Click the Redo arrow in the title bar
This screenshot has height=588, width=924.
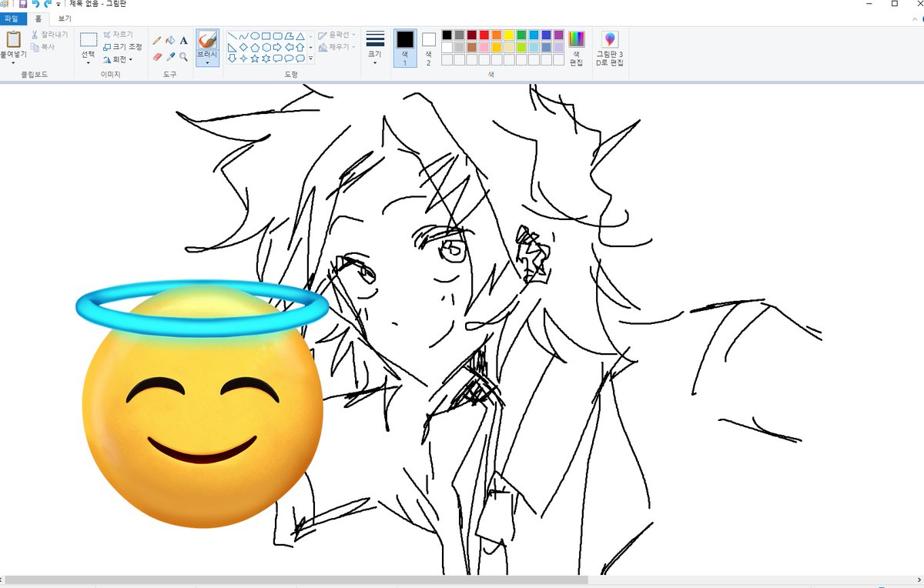pos(47,4)
